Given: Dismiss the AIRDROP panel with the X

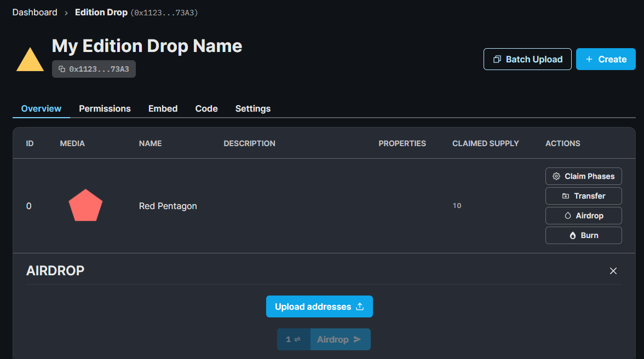Looking at the screenshot, I should coord(613,270).
